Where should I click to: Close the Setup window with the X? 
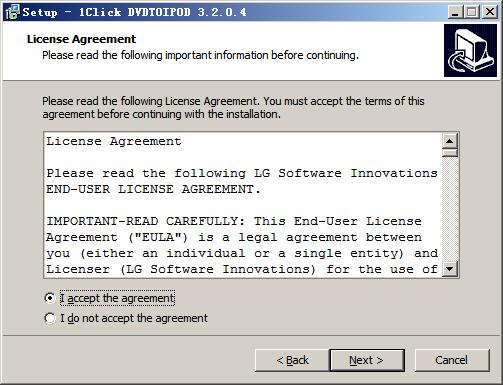pos(490,12)
